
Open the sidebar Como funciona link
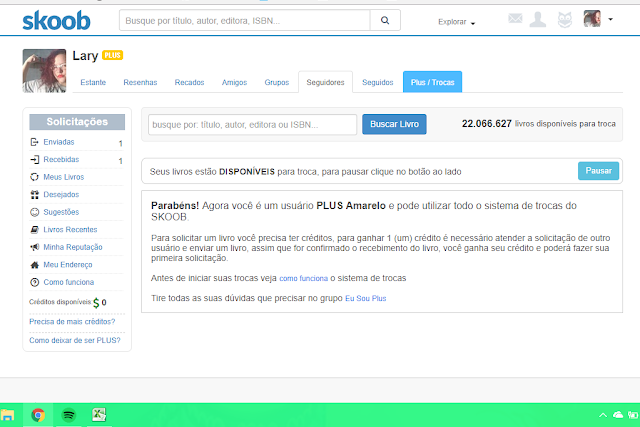tap(69, 282)
